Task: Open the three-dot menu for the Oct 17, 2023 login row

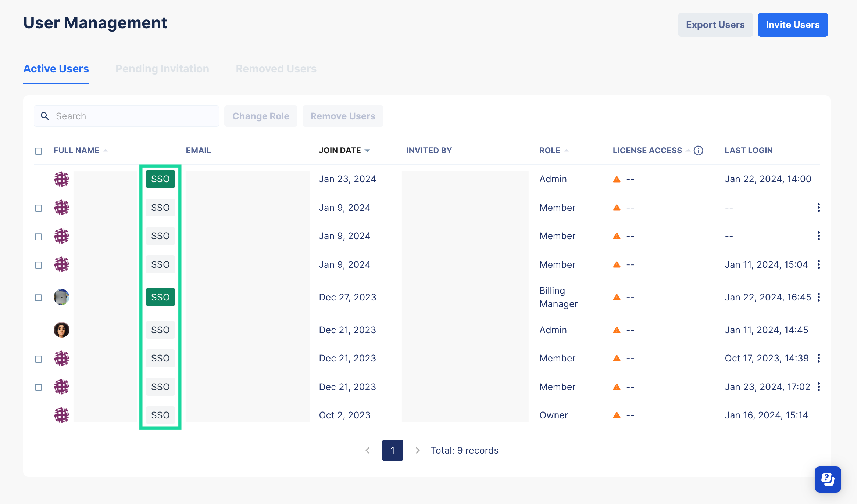Action: 819,358
